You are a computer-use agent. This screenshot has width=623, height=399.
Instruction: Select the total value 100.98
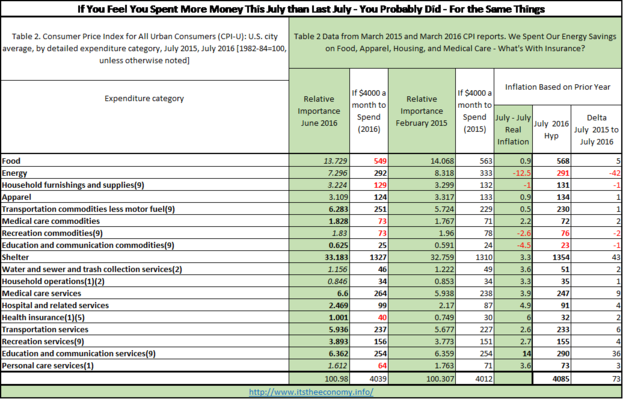click(x=337, y=379)
